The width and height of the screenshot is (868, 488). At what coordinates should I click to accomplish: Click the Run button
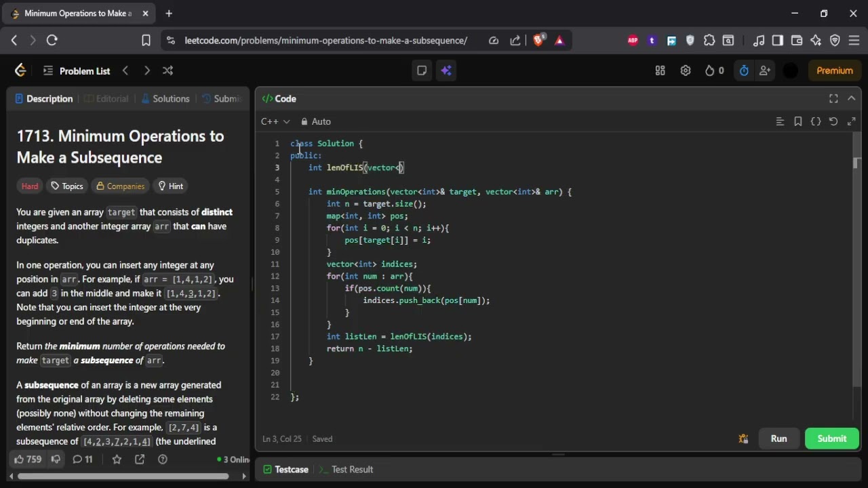pos(778,439)
